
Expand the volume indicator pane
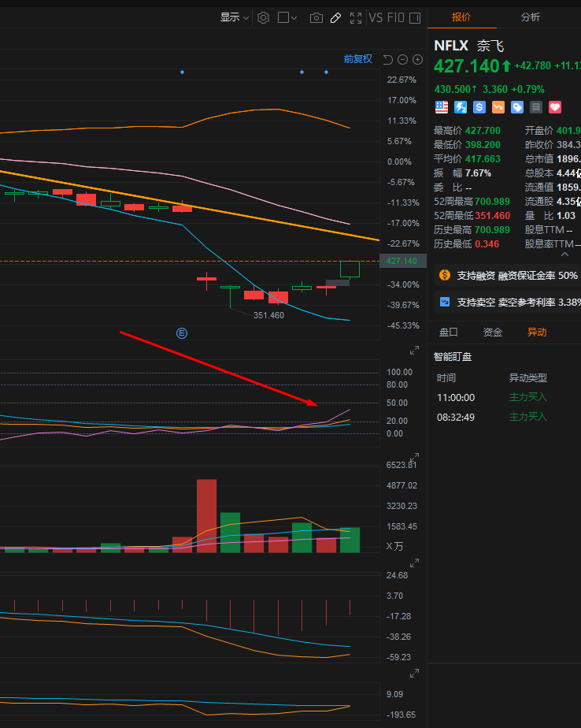pos(414,457)
